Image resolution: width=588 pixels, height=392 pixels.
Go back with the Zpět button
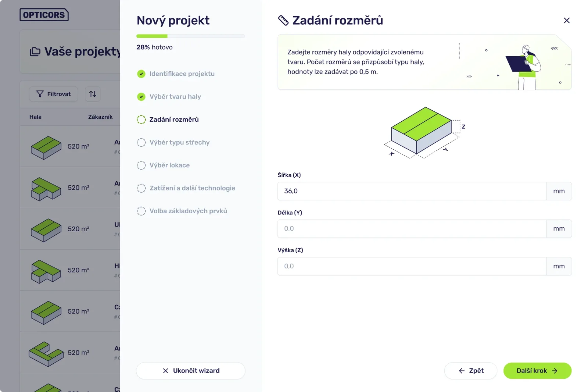pos(471,371)
